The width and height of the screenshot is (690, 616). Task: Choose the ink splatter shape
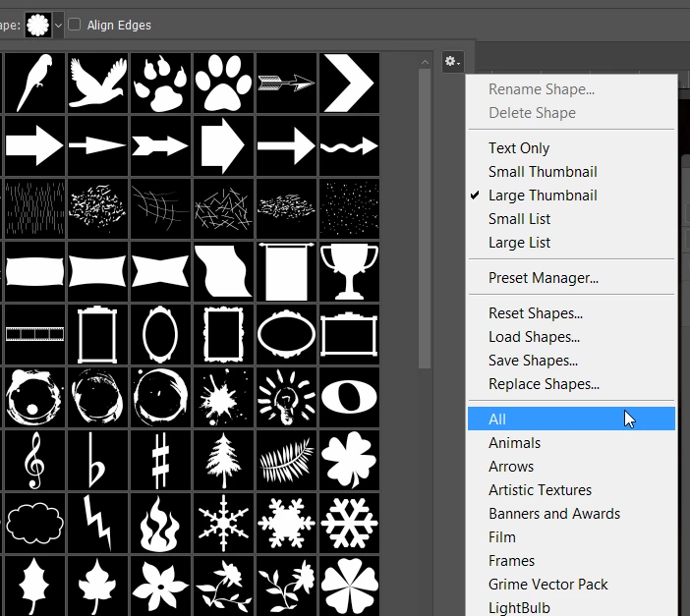tap(223, 397)
